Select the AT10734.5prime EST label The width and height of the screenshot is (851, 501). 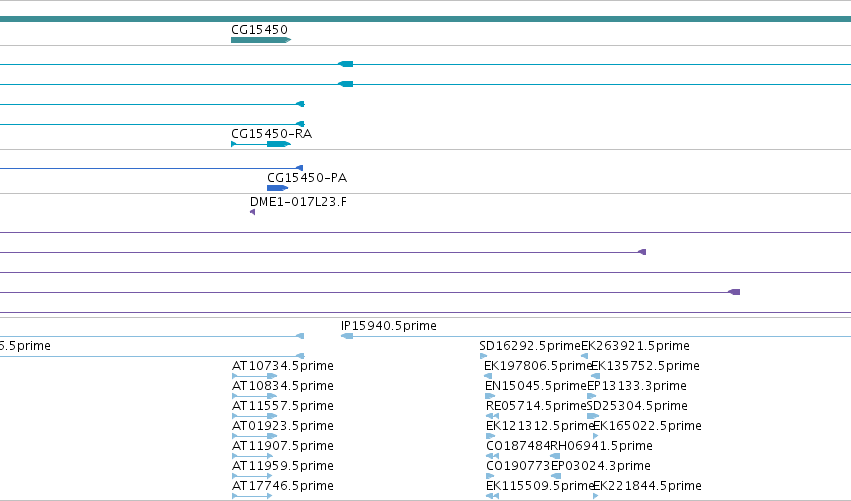tap(283, 366)
